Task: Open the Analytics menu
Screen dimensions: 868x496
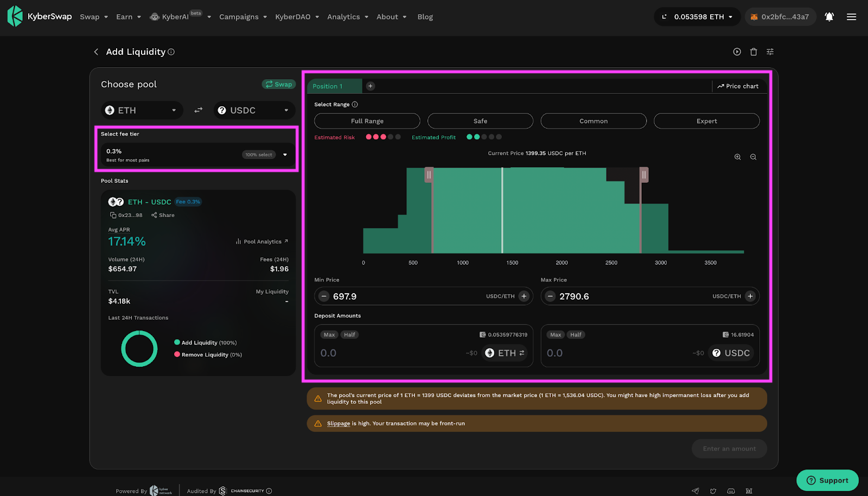Action: [x=348, y=17]
